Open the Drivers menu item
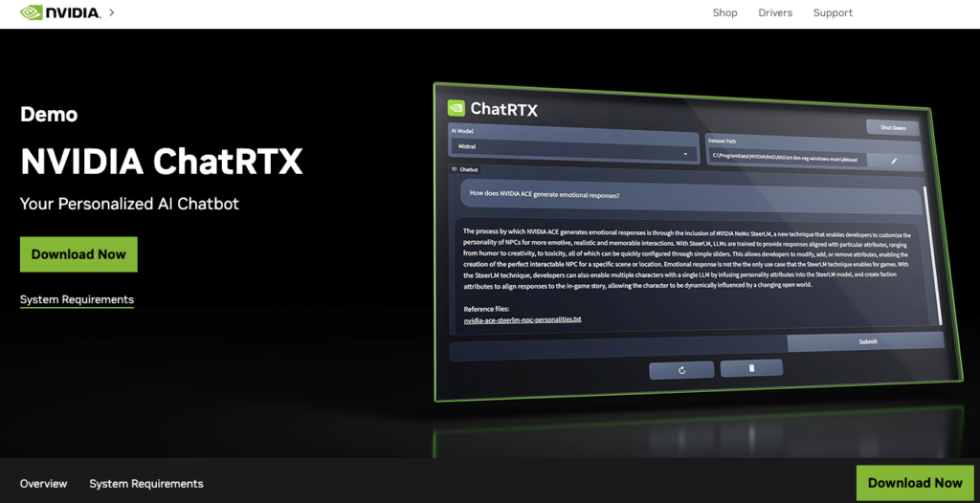The width and height of the screenshot is (980, 503). [775, 12]
